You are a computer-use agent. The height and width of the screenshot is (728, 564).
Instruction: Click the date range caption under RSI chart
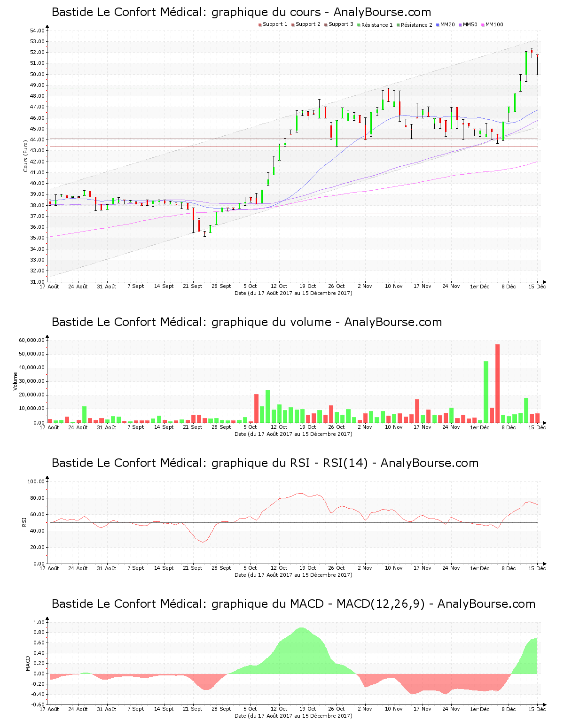tap(293, 575)
